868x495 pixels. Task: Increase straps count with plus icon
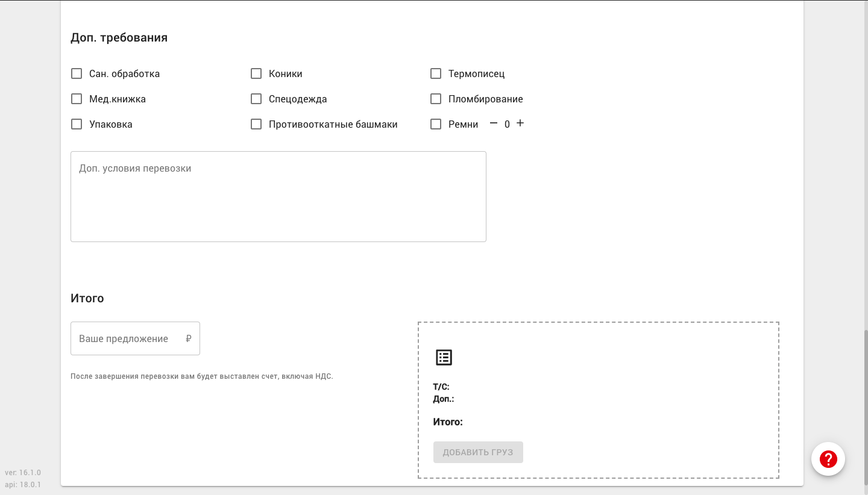click(x=520, y=123)
